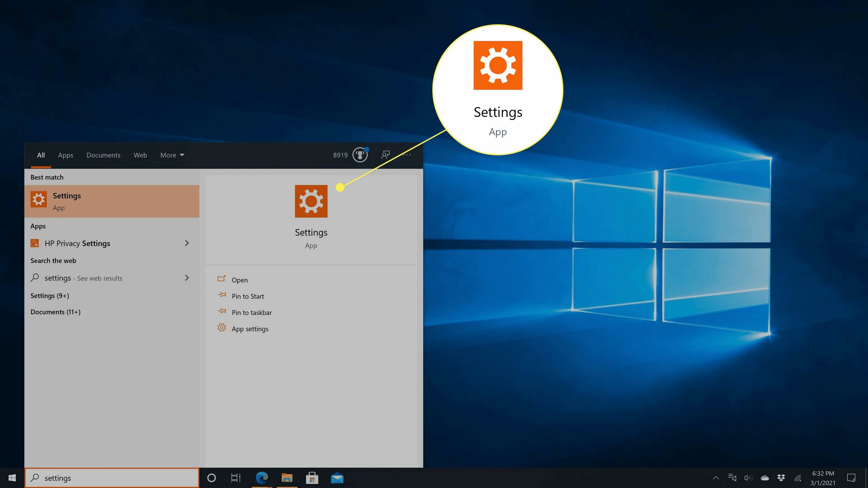This screenshot has width=868, height=488.
Task: Launch Microsoft Edge from the taskbar
Action: (262, 478)
